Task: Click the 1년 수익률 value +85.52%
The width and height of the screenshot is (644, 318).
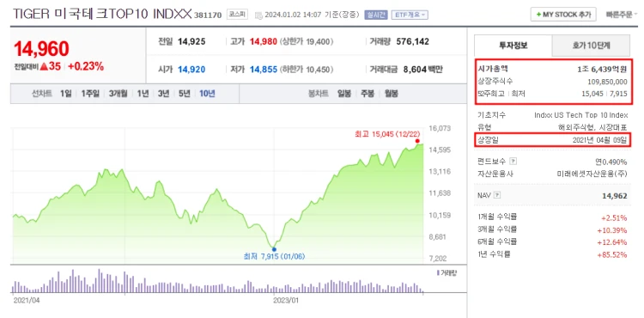Action: click(613, 254)
